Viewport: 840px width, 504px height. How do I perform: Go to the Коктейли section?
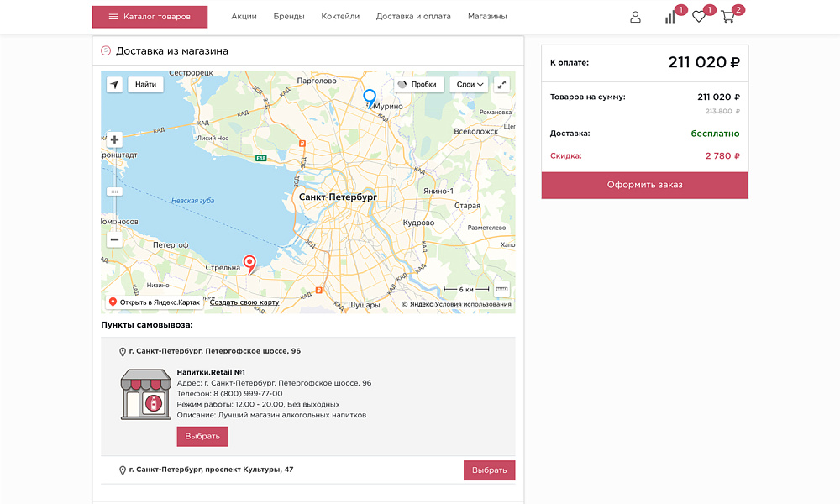tap(339, 15)
